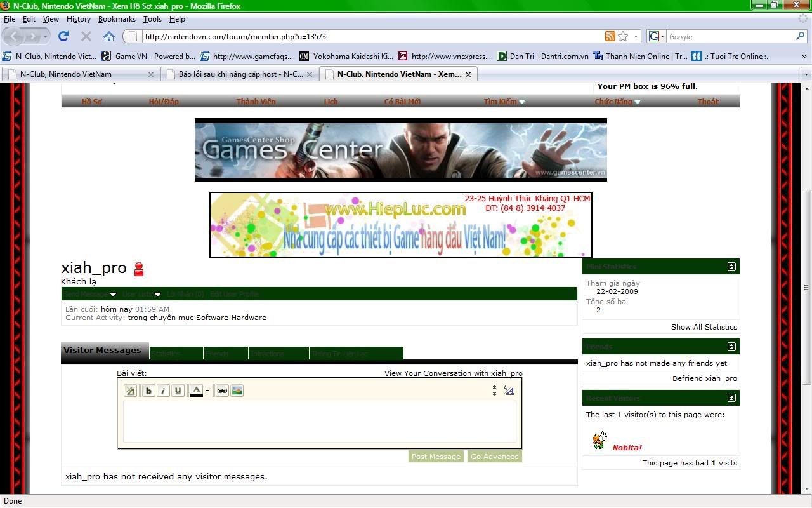
Task: Click inside the visitor message text area
Action: 319,421
